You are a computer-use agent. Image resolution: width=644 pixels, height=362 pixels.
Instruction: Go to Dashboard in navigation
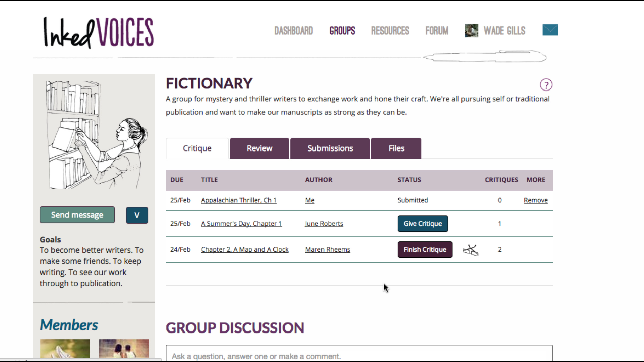pyautogui.click(x=293, y=31)
